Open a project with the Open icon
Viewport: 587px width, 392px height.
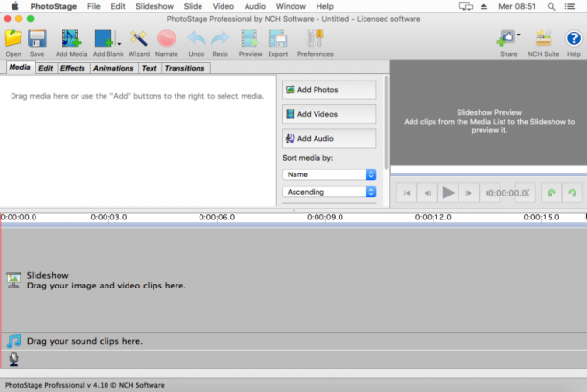point(13,42)
